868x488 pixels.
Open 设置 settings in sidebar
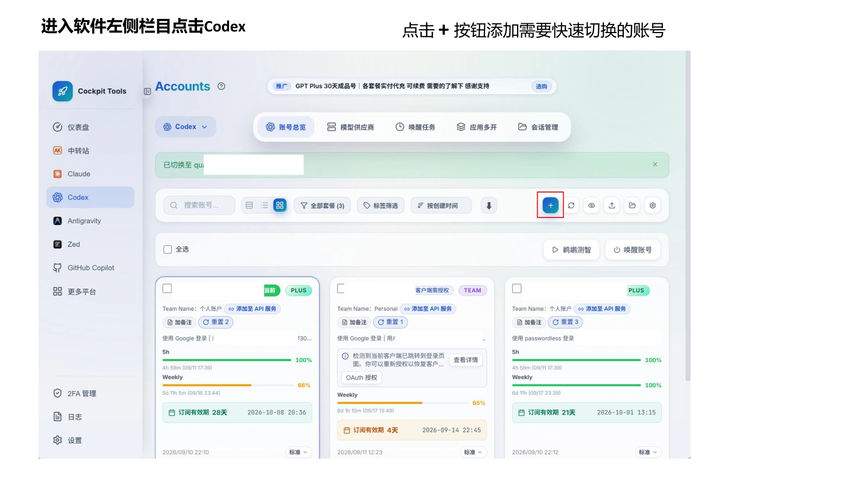90,440
